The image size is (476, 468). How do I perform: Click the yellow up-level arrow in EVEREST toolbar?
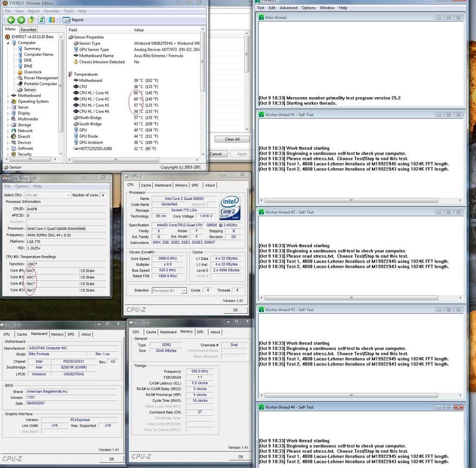click(31, 20)
